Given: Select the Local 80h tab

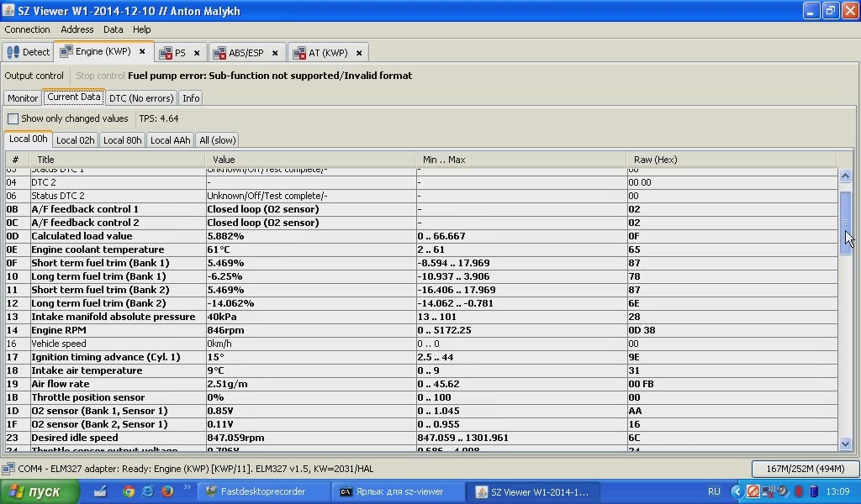Looking at the screenshot, I should 122,140.
